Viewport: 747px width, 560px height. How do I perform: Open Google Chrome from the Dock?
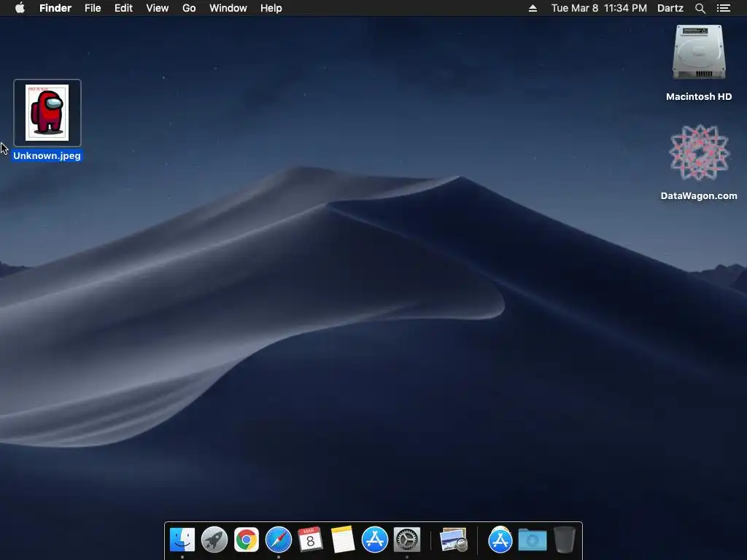[x=247, y=540]
